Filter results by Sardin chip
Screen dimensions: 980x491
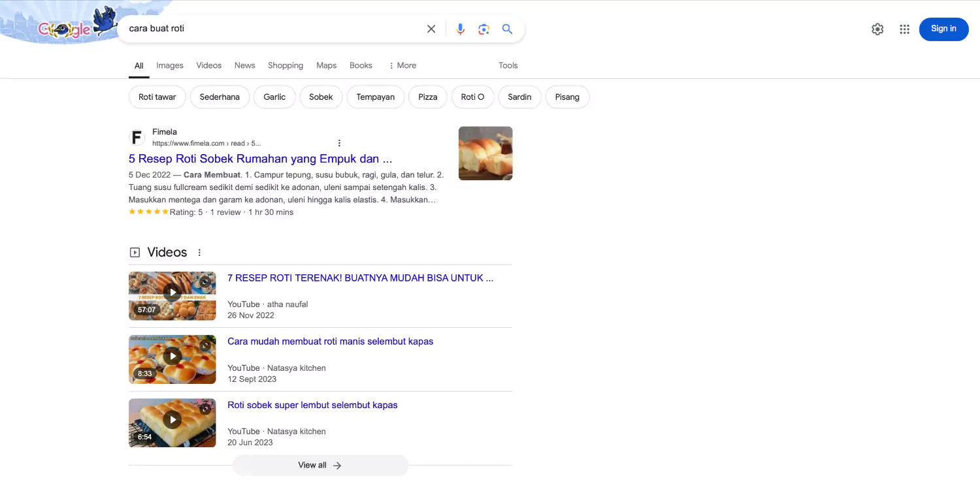[x=519, y=97]
